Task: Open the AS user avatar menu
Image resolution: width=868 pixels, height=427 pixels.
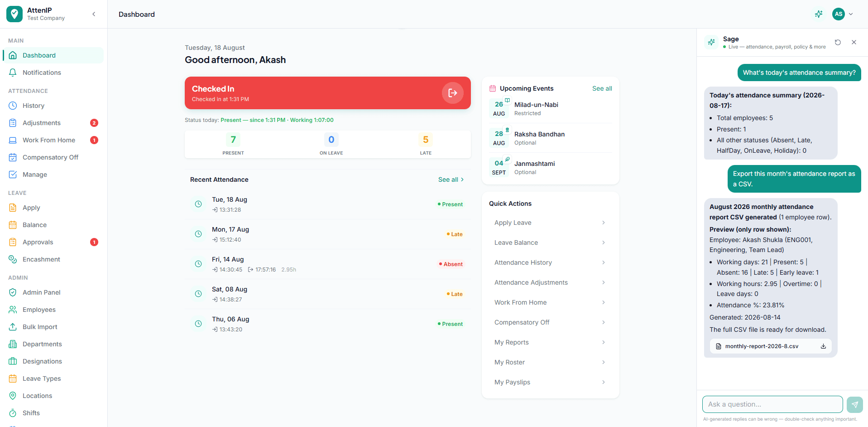Action: [843, 14]
